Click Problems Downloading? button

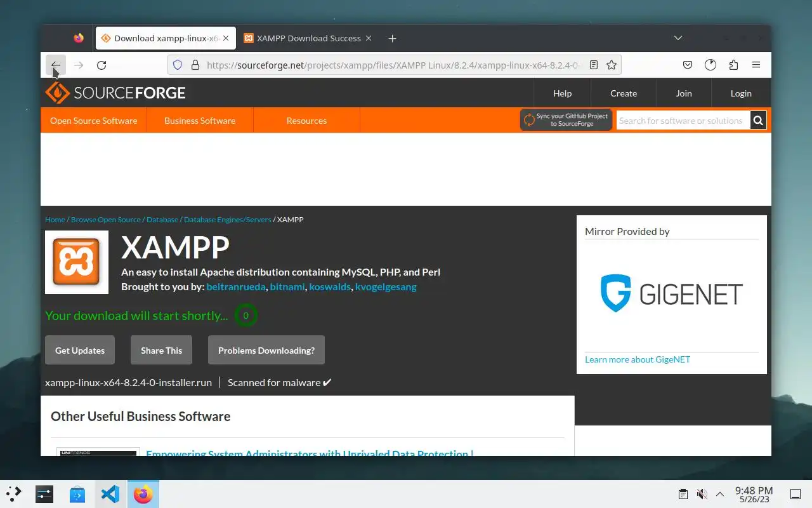point(266,350)
